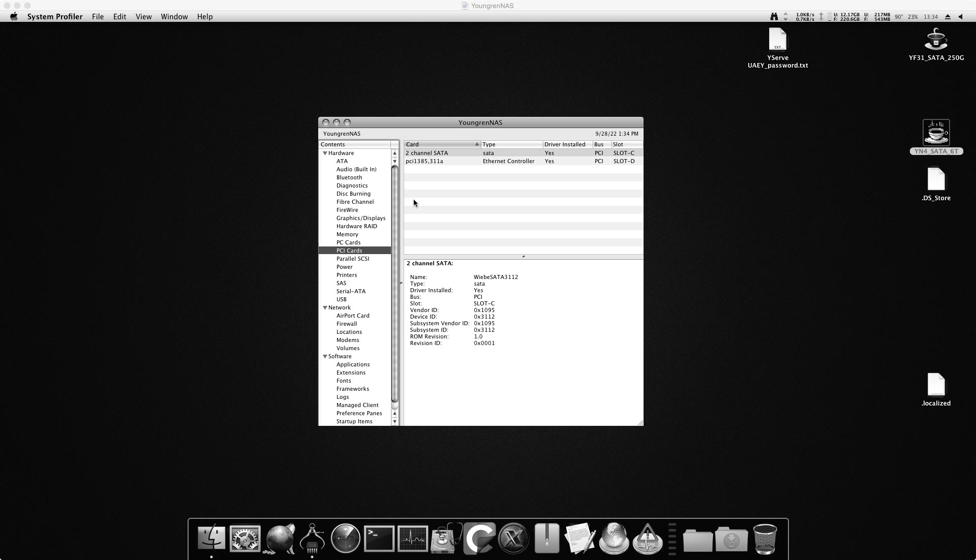Click the Finder icon in dock
Viewport: 976px width, 560px height.
point(211,538)
